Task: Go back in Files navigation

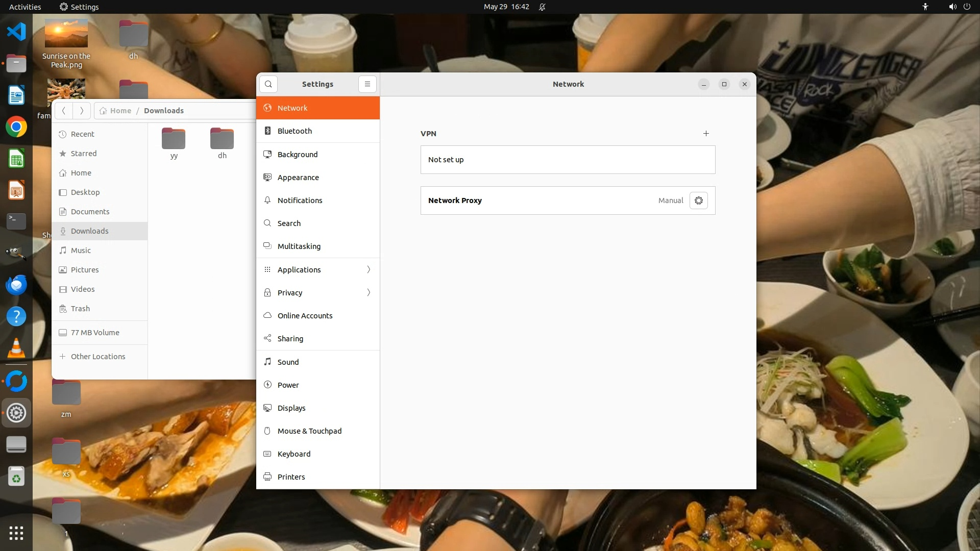Action: tap(64, 111)
